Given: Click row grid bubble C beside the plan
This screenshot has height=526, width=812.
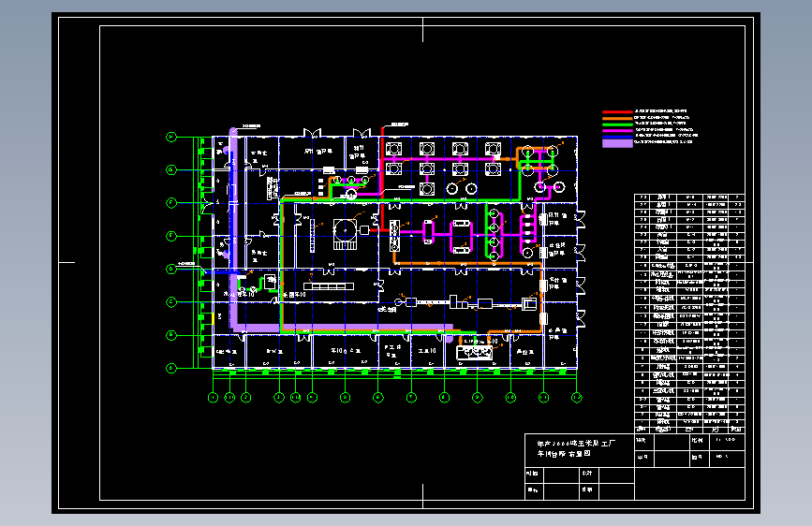Looking at the screenshot, I should click(171, 301).
